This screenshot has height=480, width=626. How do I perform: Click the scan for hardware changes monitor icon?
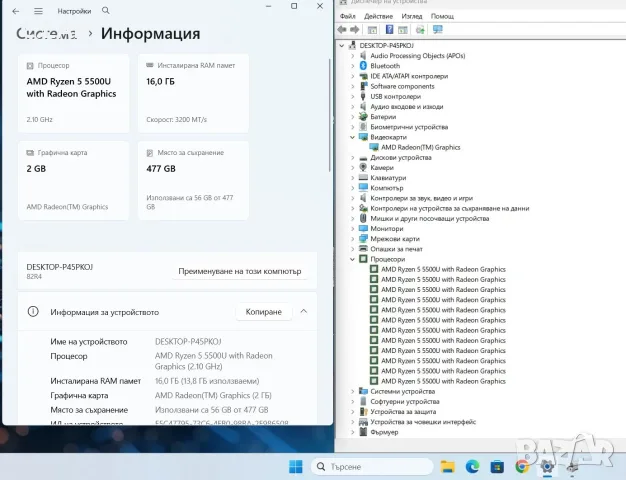coord(438,30)
